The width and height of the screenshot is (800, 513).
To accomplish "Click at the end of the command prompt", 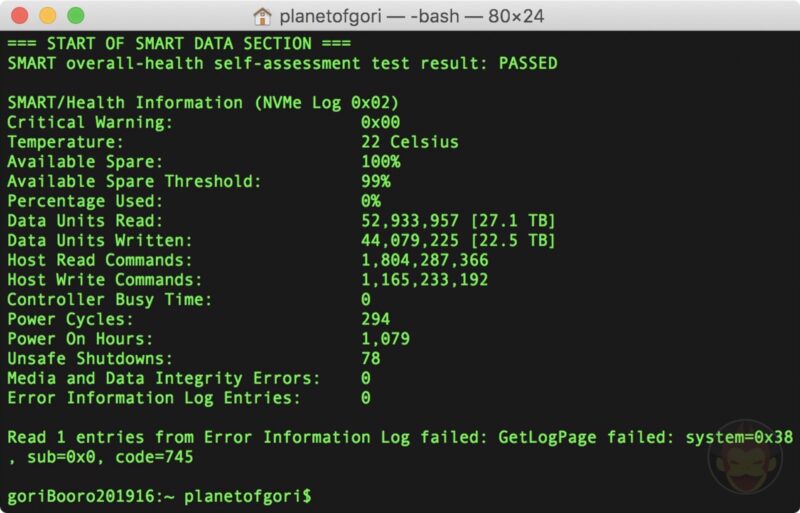I will (317, 496).
